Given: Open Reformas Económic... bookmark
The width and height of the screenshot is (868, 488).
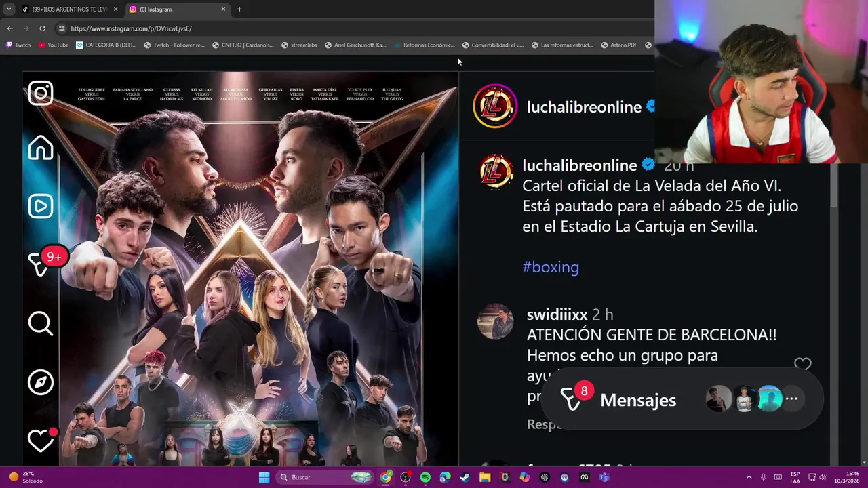Looking at the screenshot, I should (424, 45).
